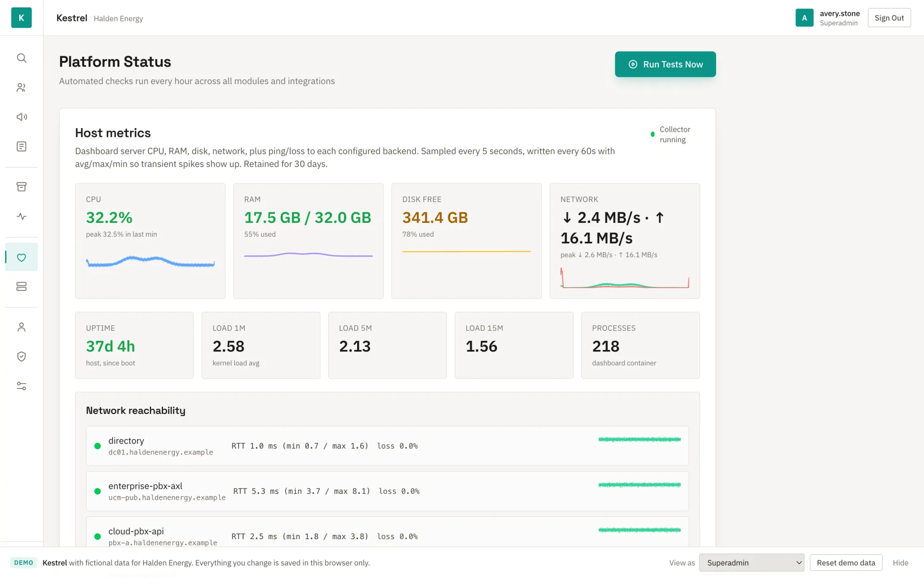Open the megaphone announcements sidebar icon
Viewport: 924px width, 578px height.
tap(21, 117)
